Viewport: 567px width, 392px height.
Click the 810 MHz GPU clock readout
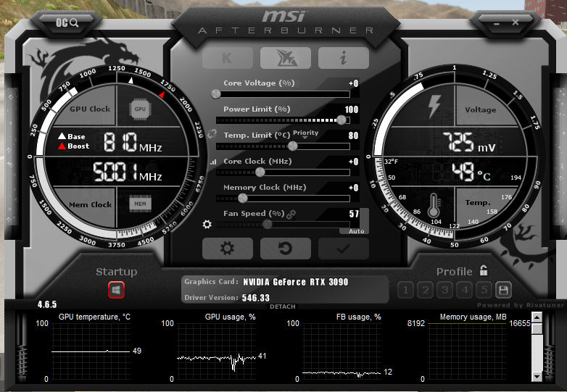(133, 142)
